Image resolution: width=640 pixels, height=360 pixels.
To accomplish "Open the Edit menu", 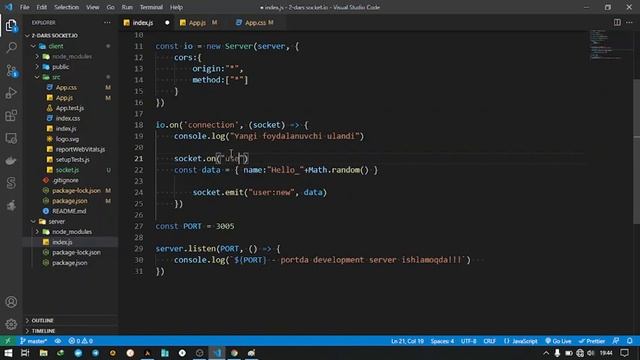I will 41,7.
